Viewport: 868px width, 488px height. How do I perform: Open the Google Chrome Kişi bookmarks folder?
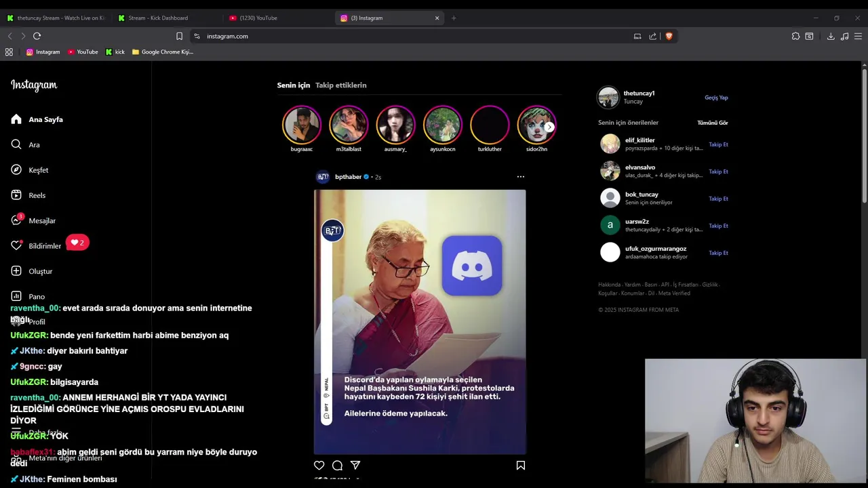(x=163, y=52)
